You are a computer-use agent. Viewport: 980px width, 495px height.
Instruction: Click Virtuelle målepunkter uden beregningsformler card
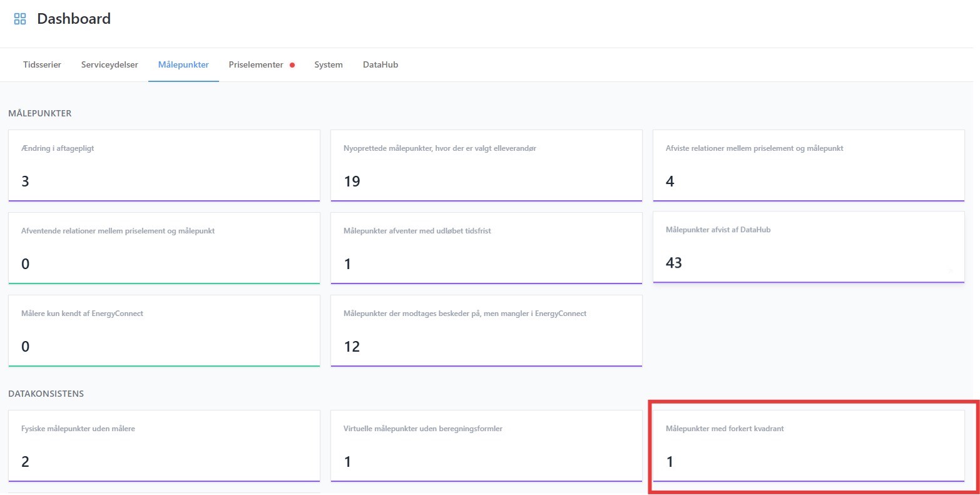(486, 446)
